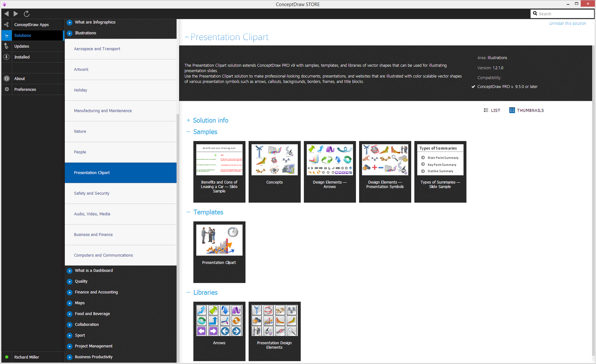Collapse the Illustrations category
The image size is (596, 364).
tap(70, 33)
